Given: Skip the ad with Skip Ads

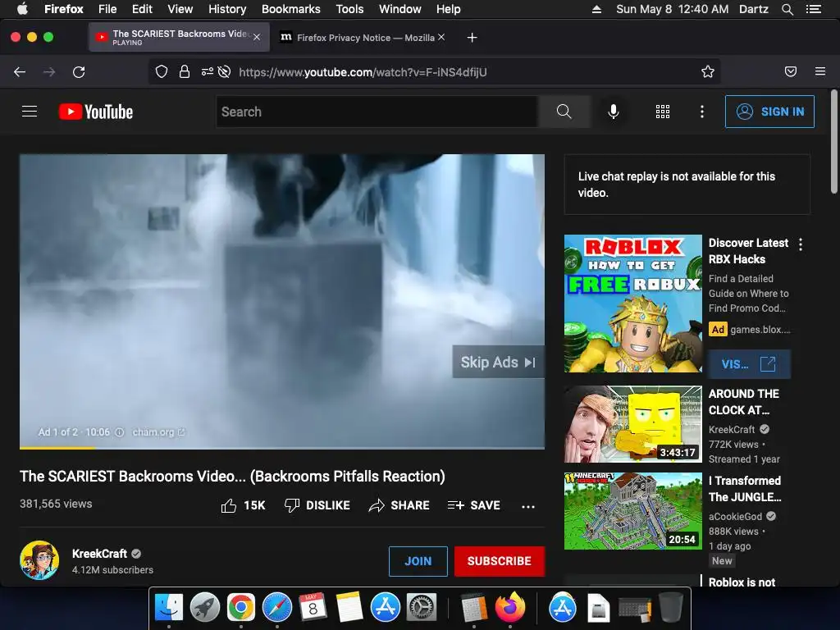Looking at the screenshot, I should [498, 362].
